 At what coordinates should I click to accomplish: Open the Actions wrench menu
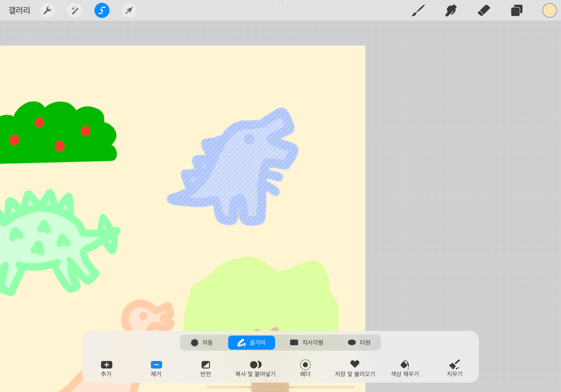point(47,10)
